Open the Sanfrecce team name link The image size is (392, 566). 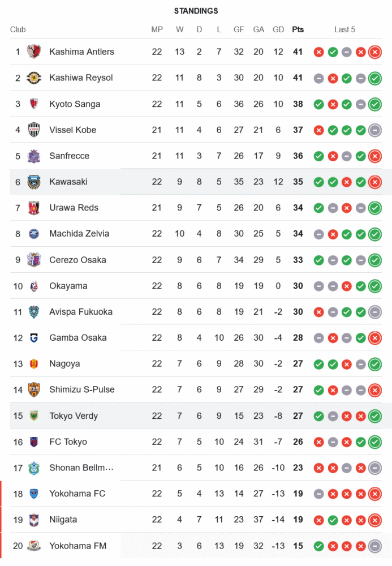click(x=69, y=156)
